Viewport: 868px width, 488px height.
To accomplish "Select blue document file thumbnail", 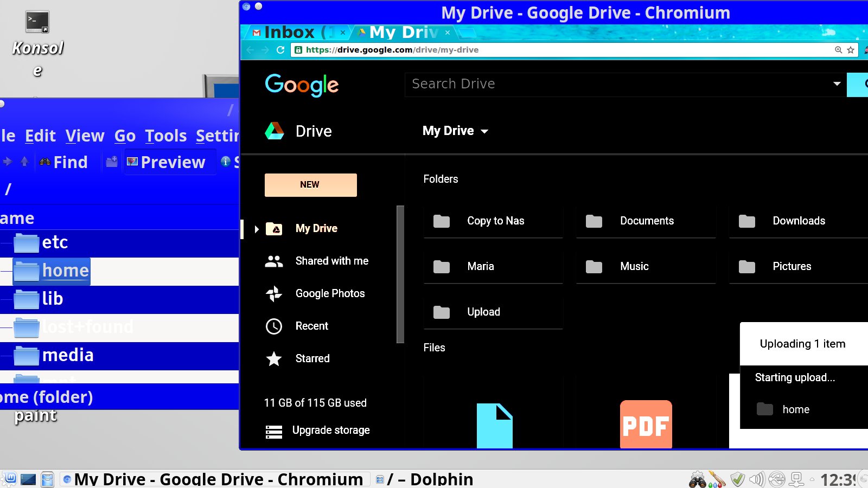I will tap(494, 426).
